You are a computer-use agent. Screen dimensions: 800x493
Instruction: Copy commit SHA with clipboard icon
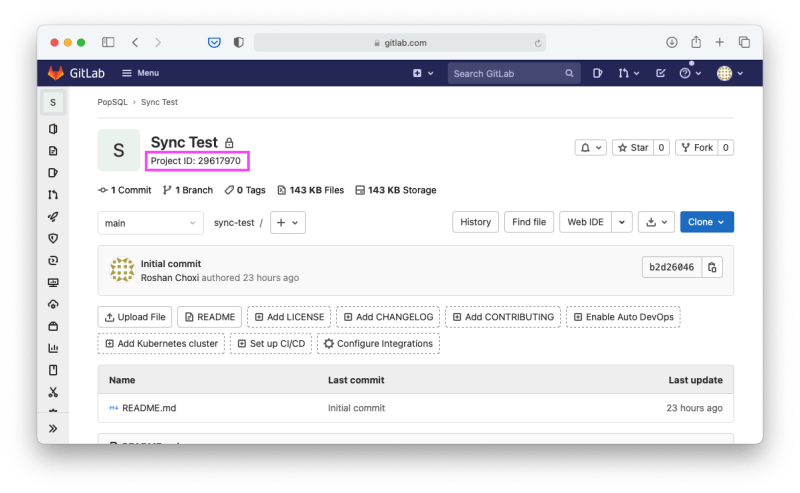click(712, 267)
